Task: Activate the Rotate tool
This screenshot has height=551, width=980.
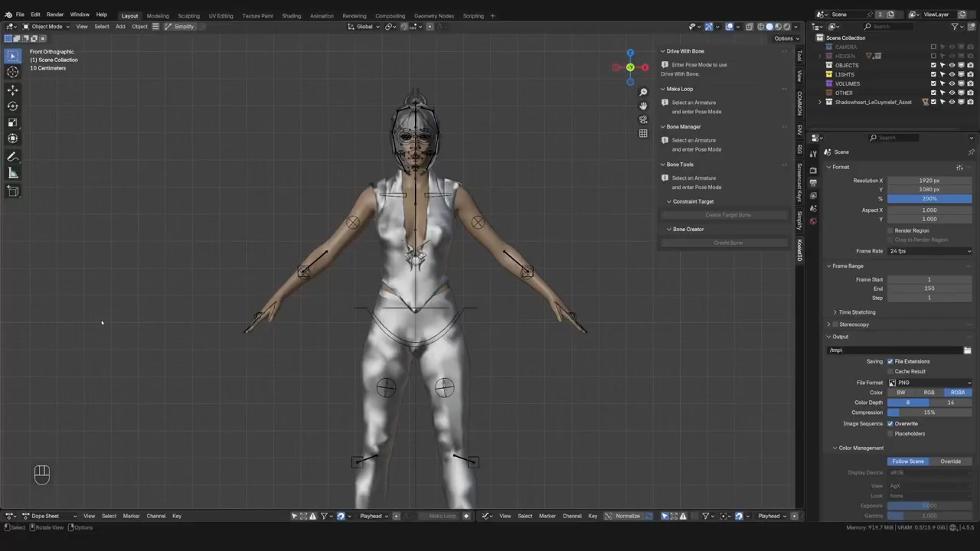Action: click(x=13, y=106)
